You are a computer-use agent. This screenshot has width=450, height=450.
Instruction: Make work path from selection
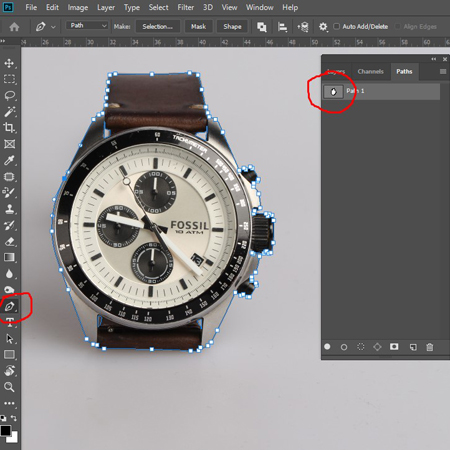pos(377,347)
